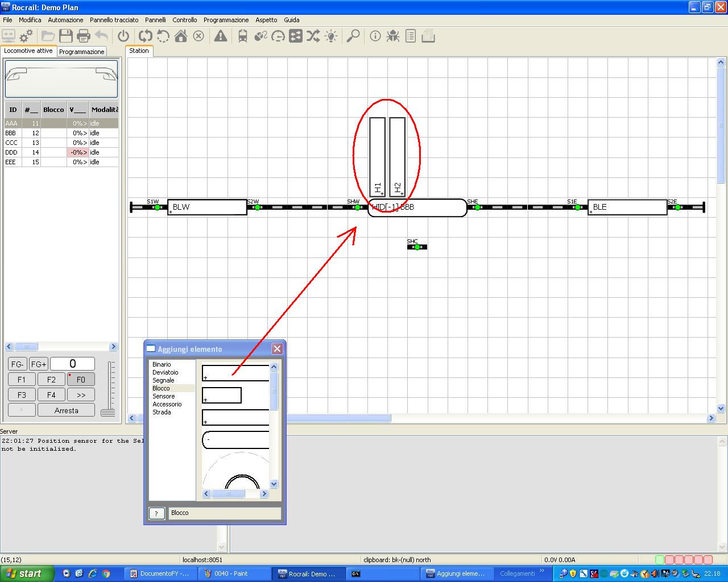Toggle function F3 button

[x=22, y=395]
